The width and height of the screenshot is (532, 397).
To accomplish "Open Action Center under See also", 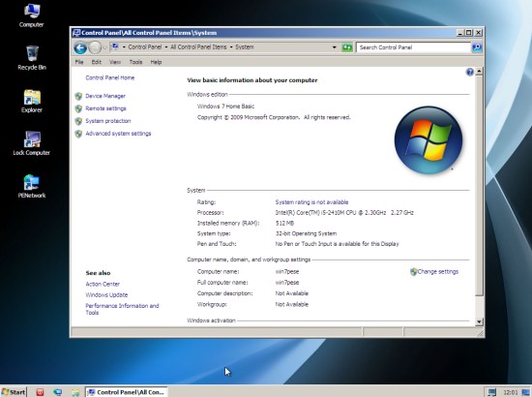I will click(x=103, y=284).
